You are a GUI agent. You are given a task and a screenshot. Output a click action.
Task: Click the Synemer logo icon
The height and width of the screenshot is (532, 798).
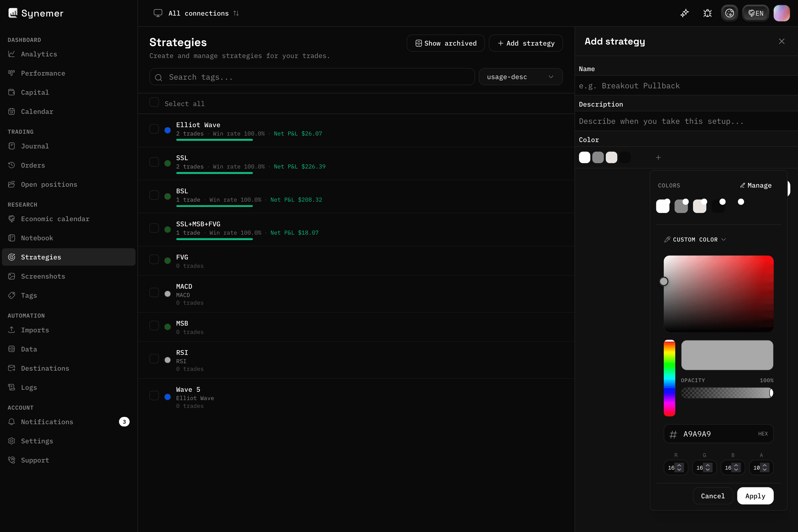[13, 13]
